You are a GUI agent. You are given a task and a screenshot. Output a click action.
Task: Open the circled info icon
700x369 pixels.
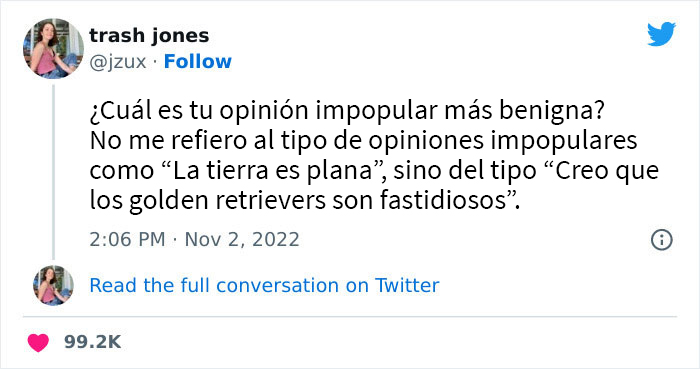pos(661,240)
